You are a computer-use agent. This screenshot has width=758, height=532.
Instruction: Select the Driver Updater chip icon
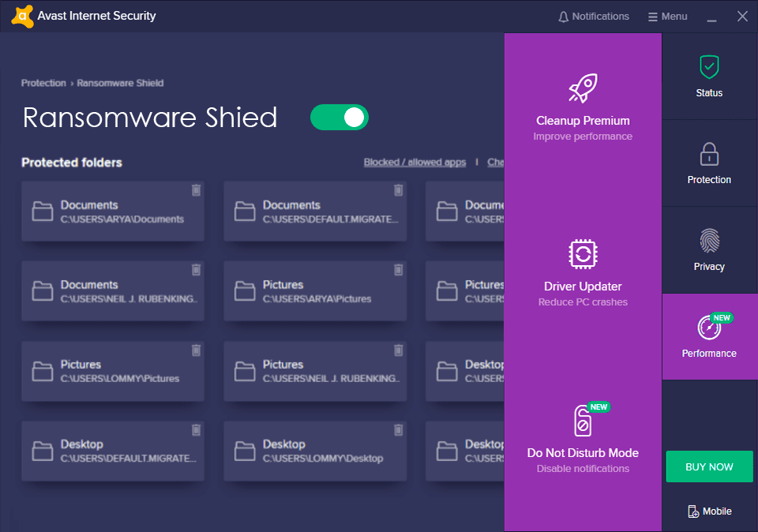pyautogui.click(x=583, y=253)
